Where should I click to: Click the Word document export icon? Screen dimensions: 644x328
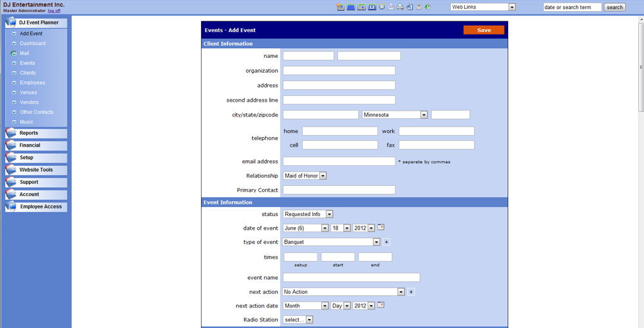[409, 7]
